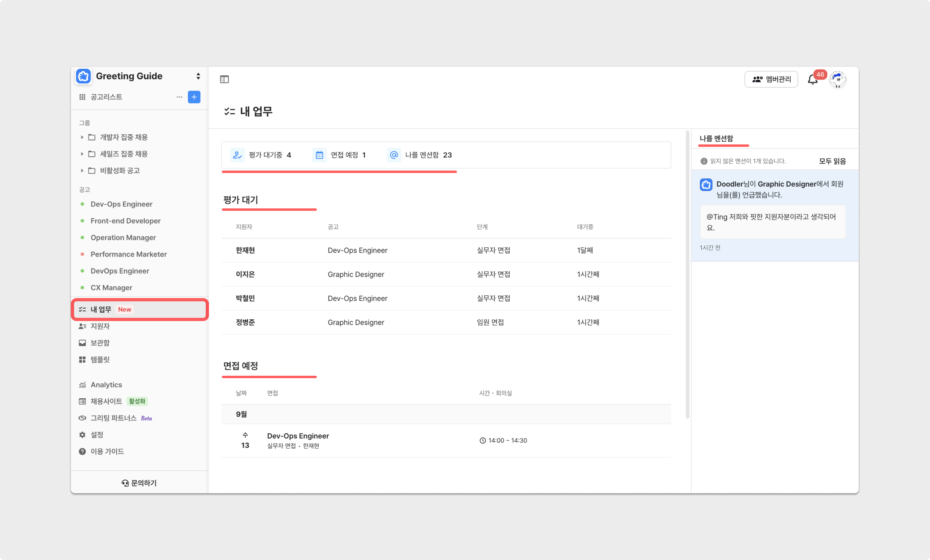
Task: Expand the 개발자 집중 채용 folder
Action: pyautogui.click(x=83, y=137)
